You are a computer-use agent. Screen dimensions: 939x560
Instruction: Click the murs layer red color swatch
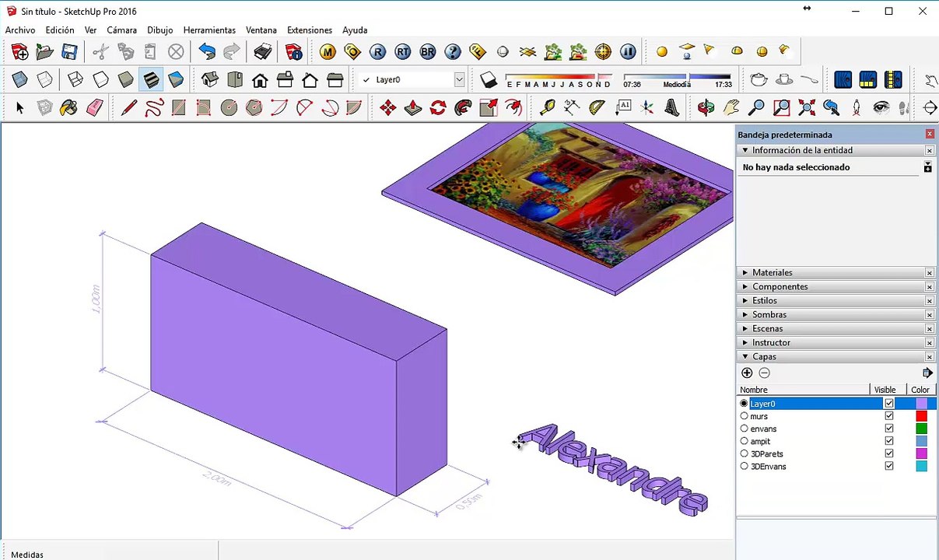click(921, 416)
